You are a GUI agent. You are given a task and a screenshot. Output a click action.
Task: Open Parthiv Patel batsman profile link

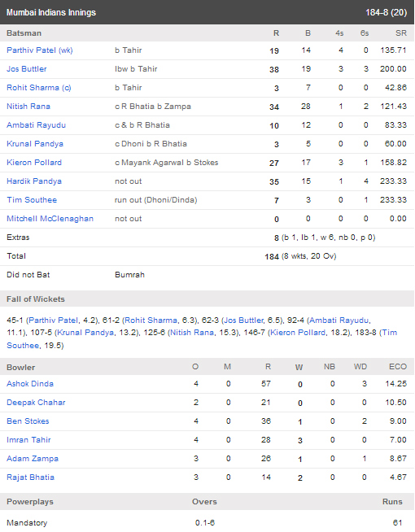[40, 50]
